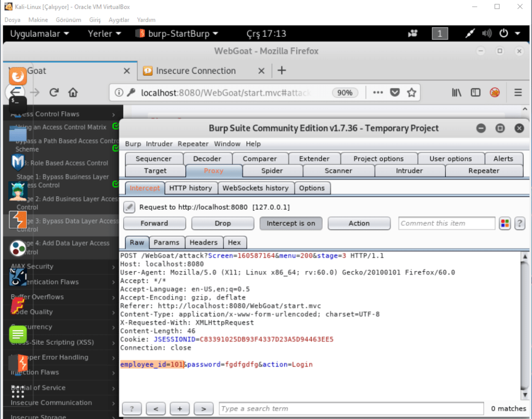The width and height of the screenshot is (532, 419).
Task: Open the Repeater tab in Burp
Action: coord(484,170)
